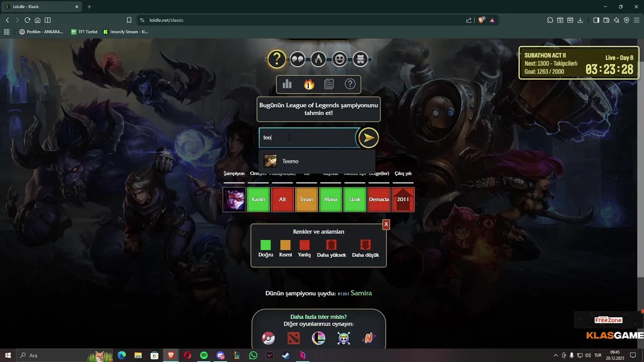Click the orange İnsan result cell
The width and height of the screenshot is (644, 362).
[306, 200]
